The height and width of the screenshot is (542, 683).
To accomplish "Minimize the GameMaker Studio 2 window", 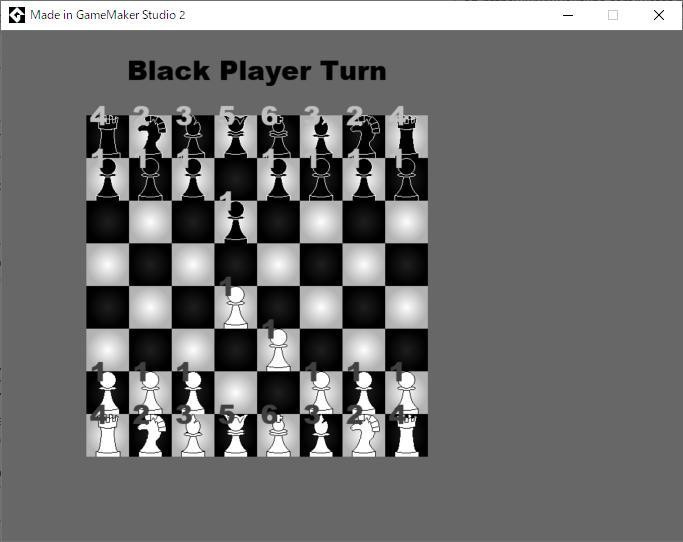I will click(x=568, y=15).
